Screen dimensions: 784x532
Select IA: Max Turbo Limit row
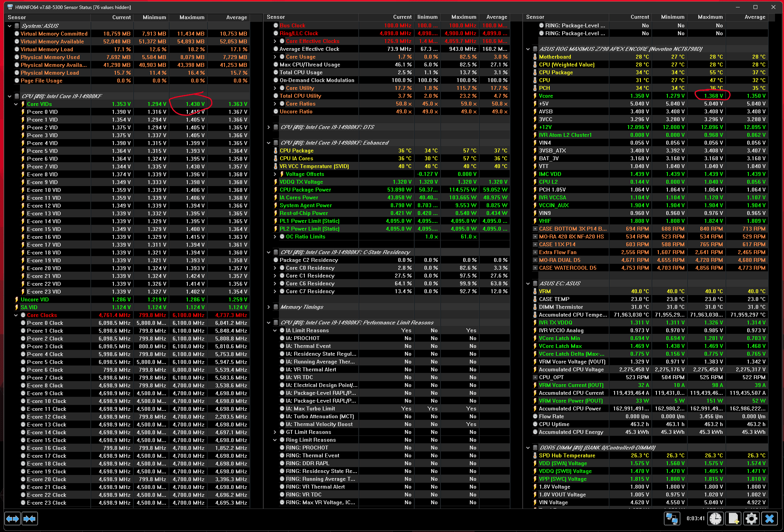387,408
